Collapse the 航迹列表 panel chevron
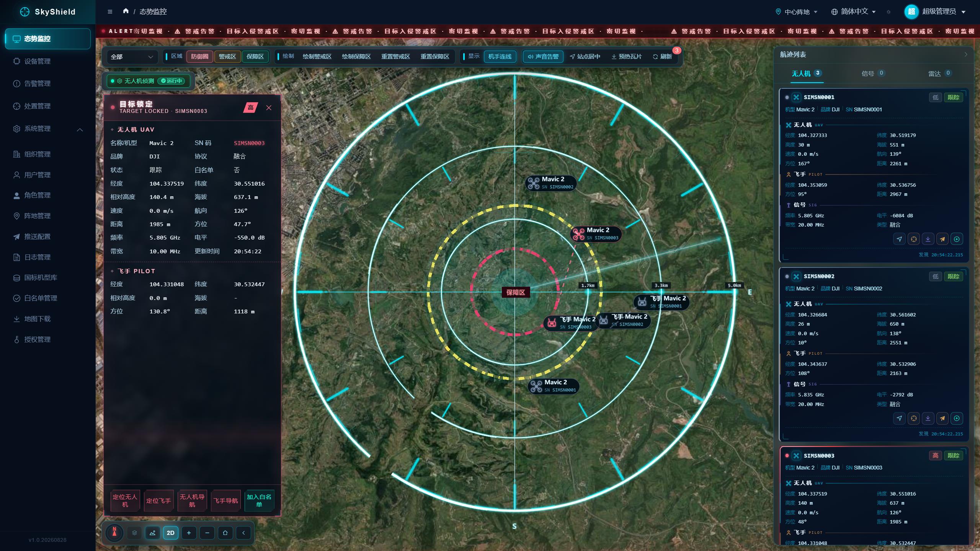Viewport: 980px width, 551px height. click(966, 55)
